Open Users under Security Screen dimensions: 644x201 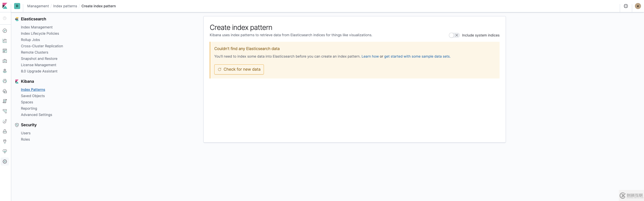pyautogui.click(x=26, y=133)
